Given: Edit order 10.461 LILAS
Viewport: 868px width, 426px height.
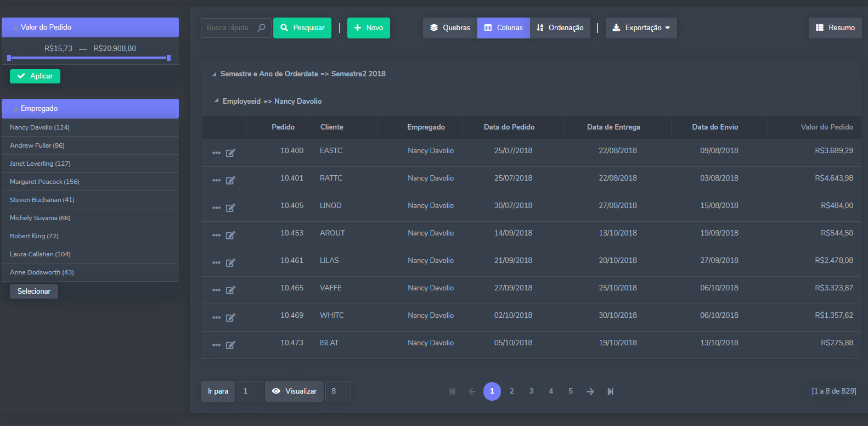Looking at the screenshot, I should point(230,262).
